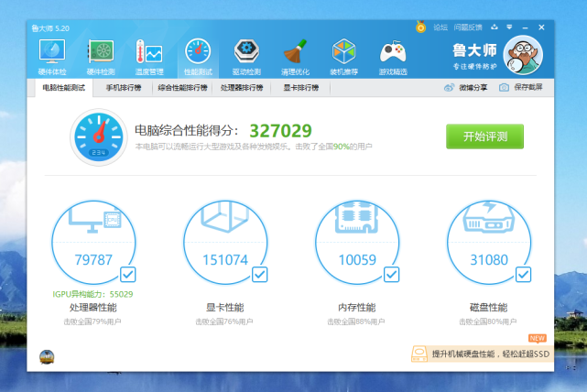Click the processor performance circle 79787

[93, 243]
